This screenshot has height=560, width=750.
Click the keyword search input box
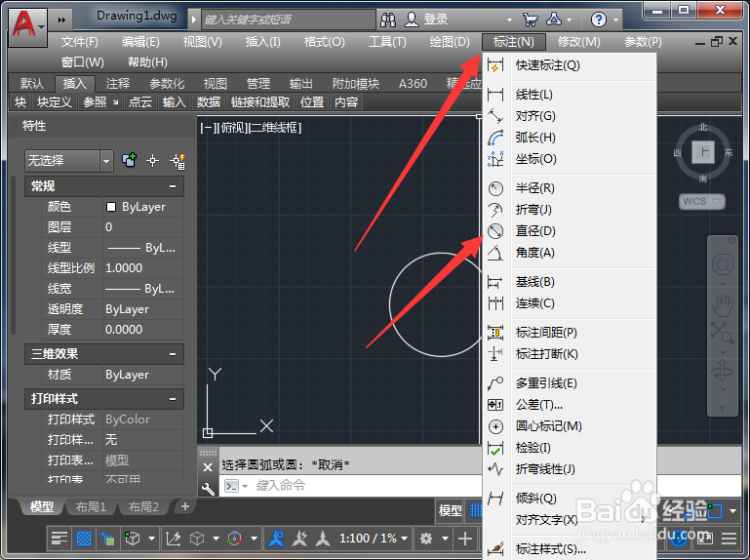pos(289,20)
